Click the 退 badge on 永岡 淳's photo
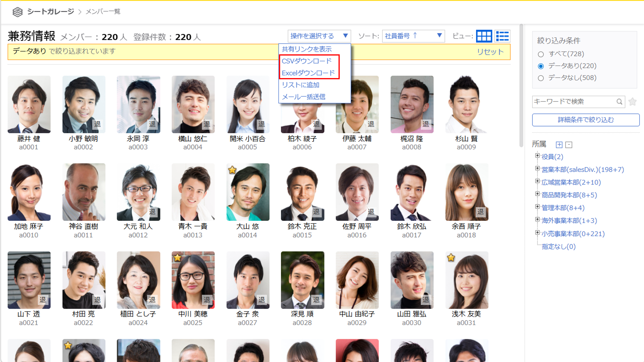The height and width of the screenshot is (362, 644). (x=152, y=124)
